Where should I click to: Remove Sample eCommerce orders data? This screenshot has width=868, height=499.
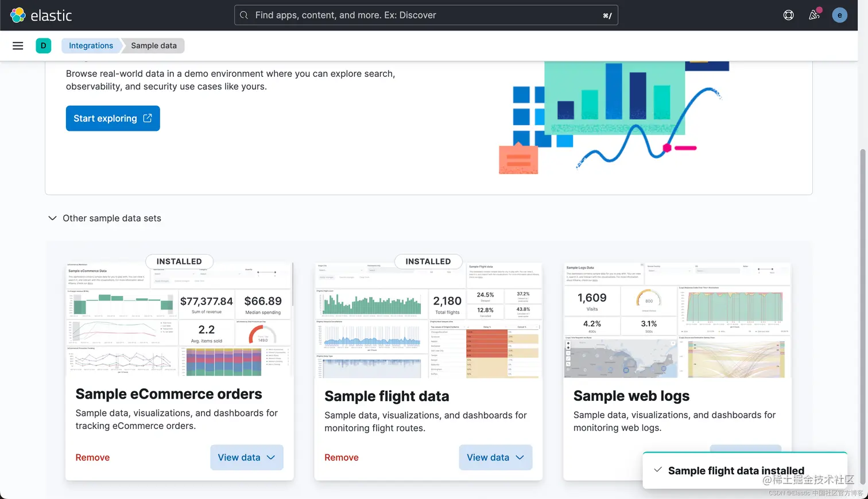[x=92, y=457]
